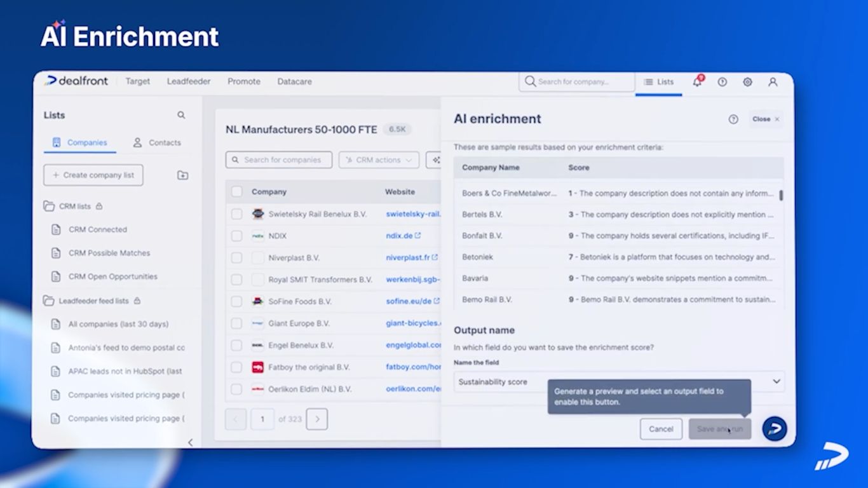Open the settings gear

(747, 82)
